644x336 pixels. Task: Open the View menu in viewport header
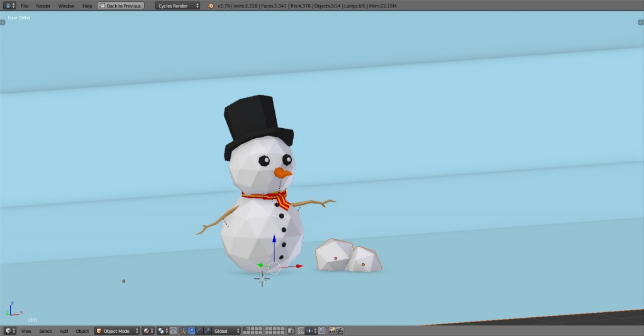[26, 331]
